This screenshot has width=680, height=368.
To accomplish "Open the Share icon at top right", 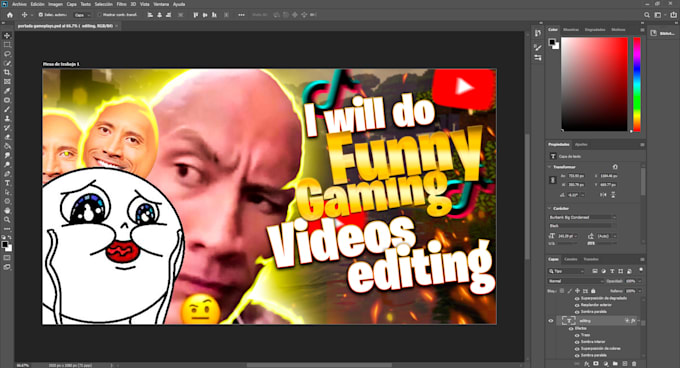I will point(673,15).
